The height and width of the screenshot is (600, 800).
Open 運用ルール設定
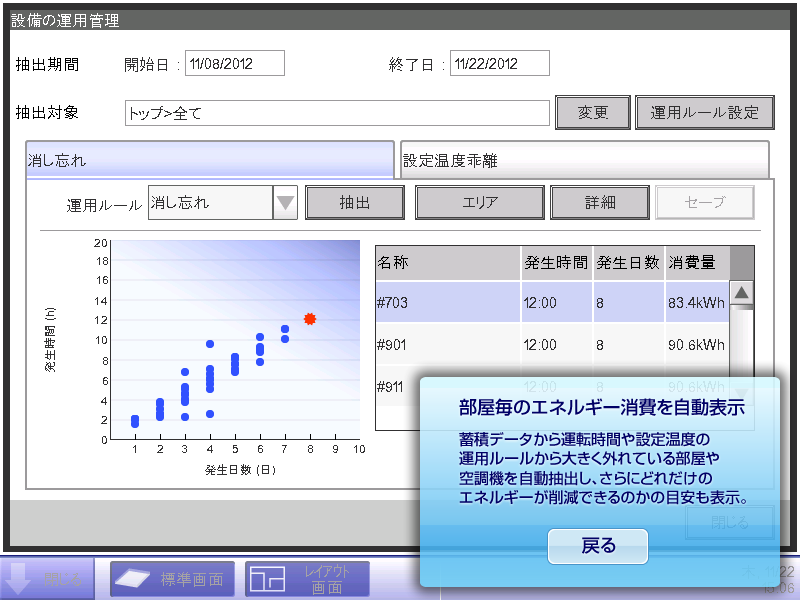[705, 113]
